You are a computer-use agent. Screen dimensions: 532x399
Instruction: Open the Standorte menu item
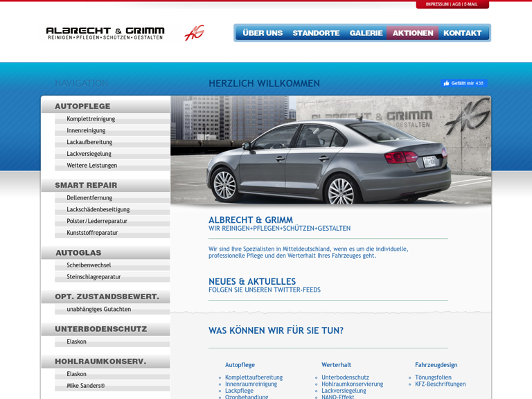click(x=316, y=33)
